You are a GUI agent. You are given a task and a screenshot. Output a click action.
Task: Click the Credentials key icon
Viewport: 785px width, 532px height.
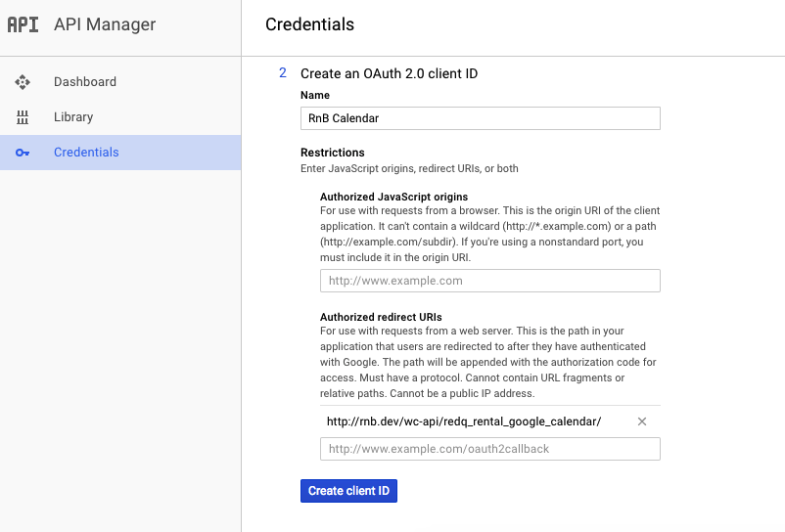coord(23,153)
